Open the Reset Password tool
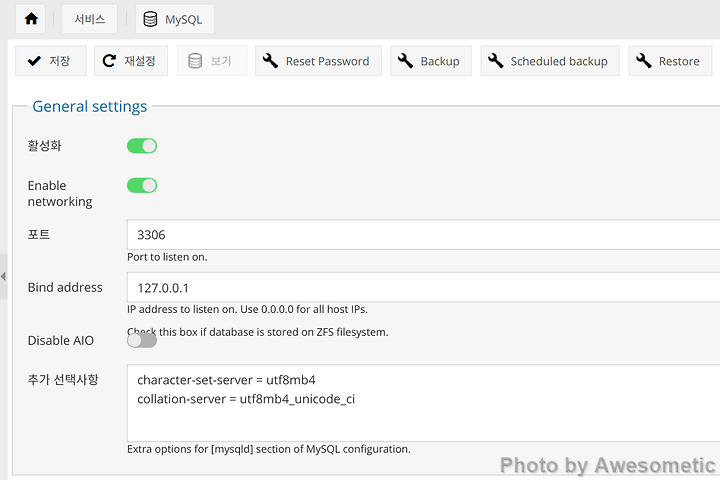 [x=318, y=61]
